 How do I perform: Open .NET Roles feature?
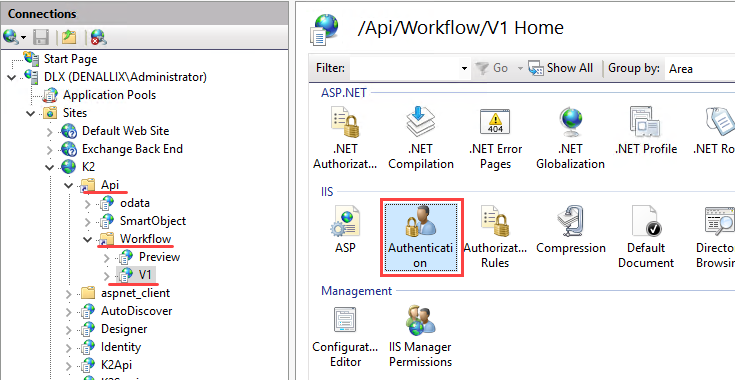click(x=715, y=131)
